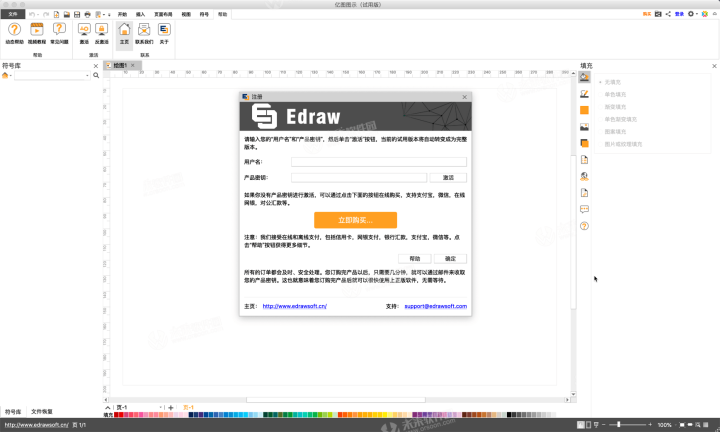Pick the black swatch in color bar
The height and width of the screenshot is (432, 720).
coord(509,415)
